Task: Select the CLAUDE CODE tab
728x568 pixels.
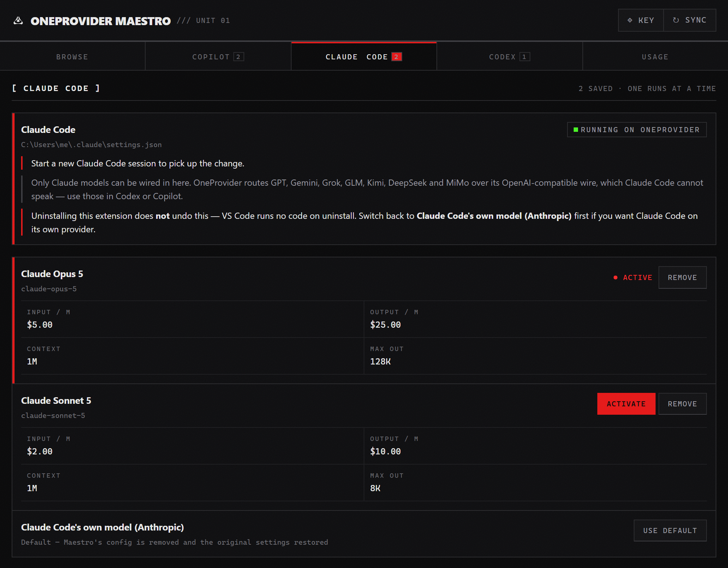Action: [x=364, y=57]
